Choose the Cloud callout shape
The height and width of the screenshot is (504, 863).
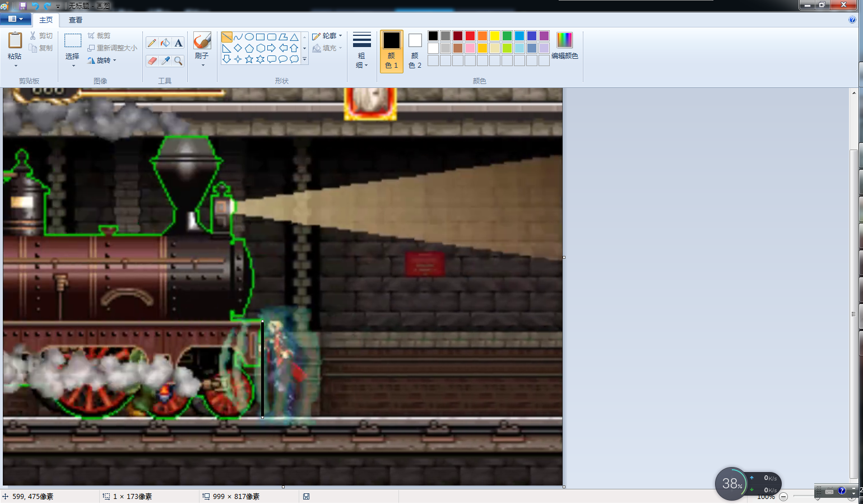point(294,59)
